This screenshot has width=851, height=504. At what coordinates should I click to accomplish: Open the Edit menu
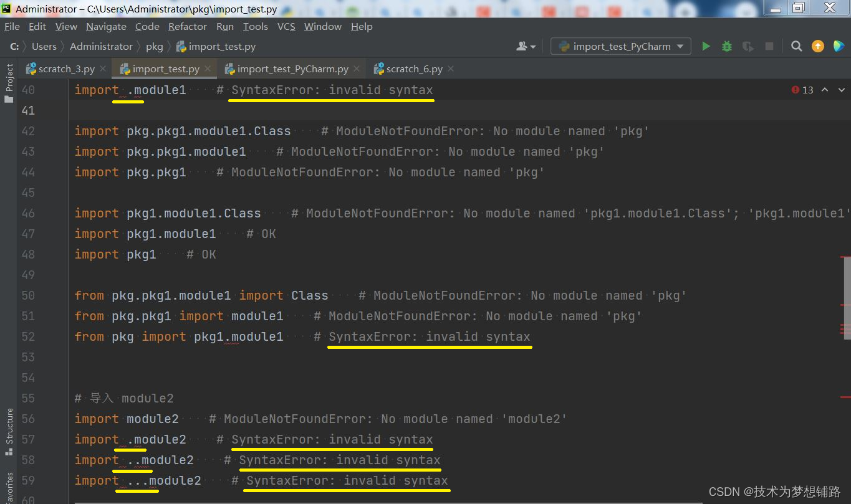[x=37, y=26]
